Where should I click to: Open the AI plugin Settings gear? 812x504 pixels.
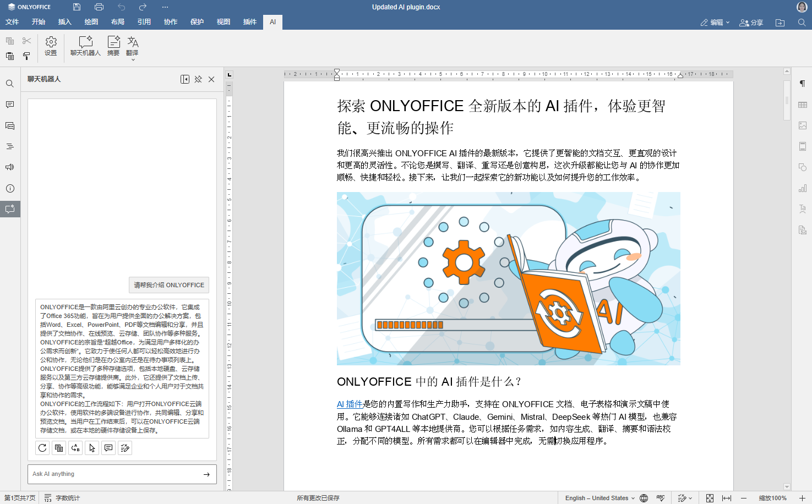coord(51,46)
